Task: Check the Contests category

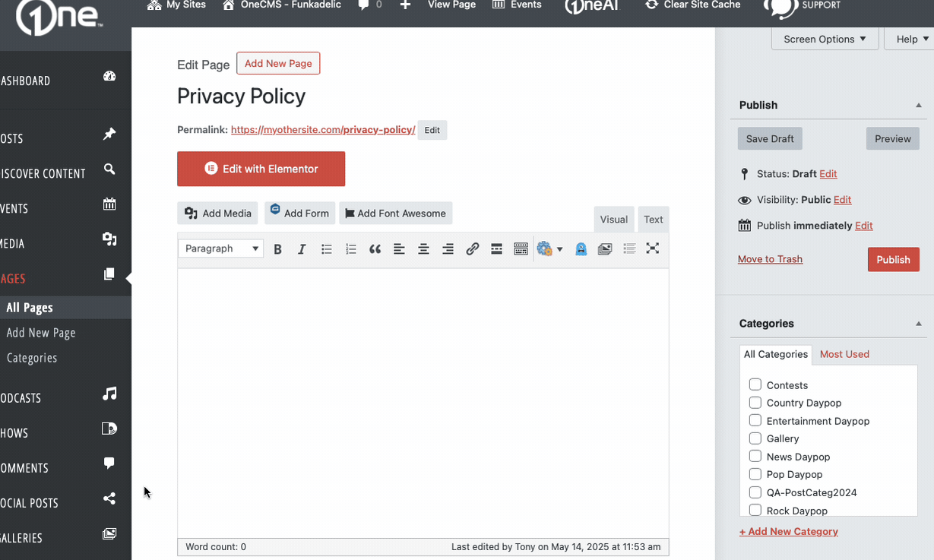Action: click(x=755, y=384)
